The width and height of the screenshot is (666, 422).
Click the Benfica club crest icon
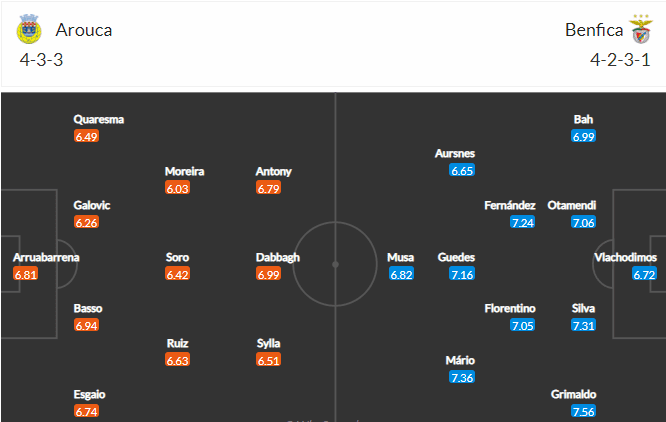click(641, 29)
